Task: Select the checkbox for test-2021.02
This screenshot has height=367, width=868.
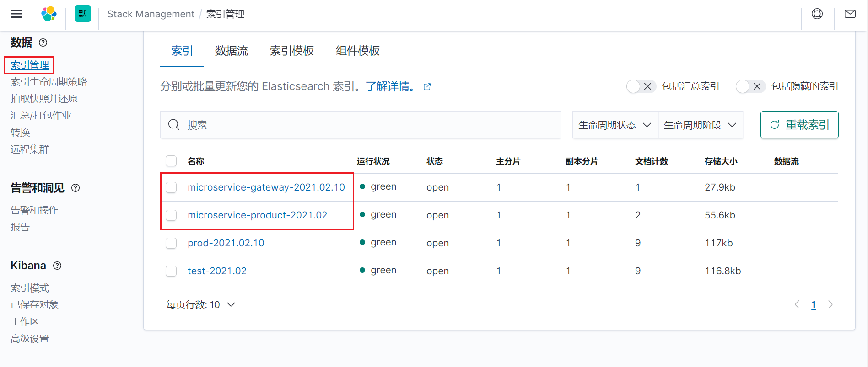Action: tap(171, 271)
